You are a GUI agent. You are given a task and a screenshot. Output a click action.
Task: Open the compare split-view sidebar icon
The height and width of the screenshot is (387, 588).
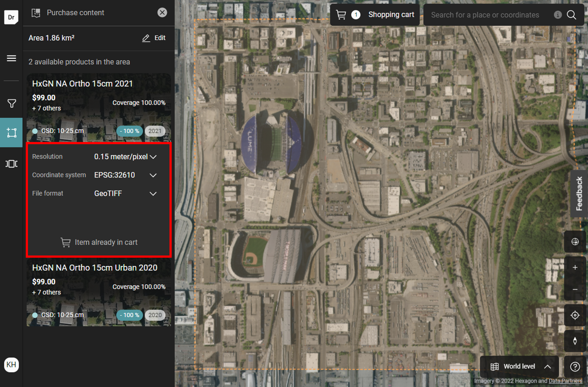click(11, 164)
